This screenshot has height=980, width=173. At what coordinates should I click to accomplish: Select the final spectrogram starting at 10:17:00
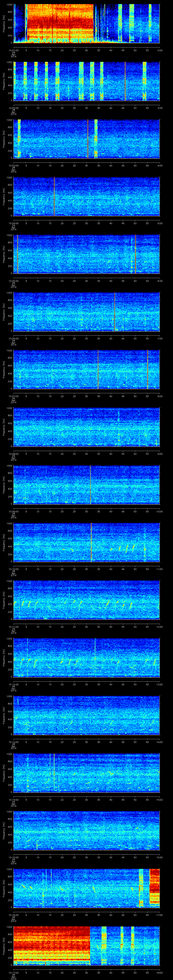click(x=86, y=947)
